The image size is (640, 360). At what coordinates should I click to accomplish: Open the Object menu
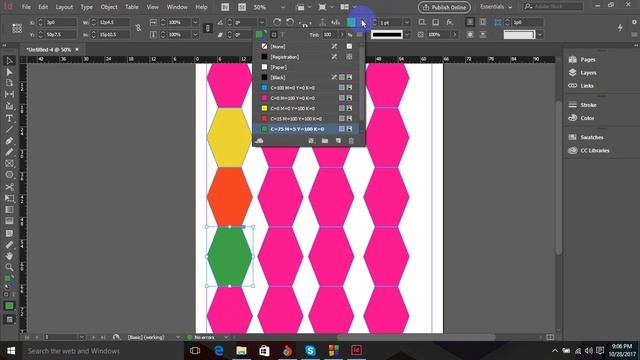click(x=109, y=7)
